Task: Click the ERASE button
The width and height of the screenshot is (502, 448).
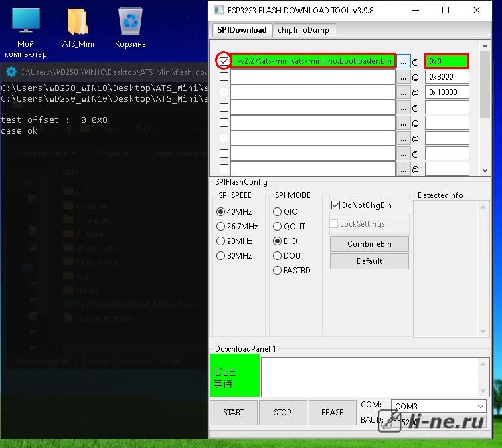Action: 332,412
